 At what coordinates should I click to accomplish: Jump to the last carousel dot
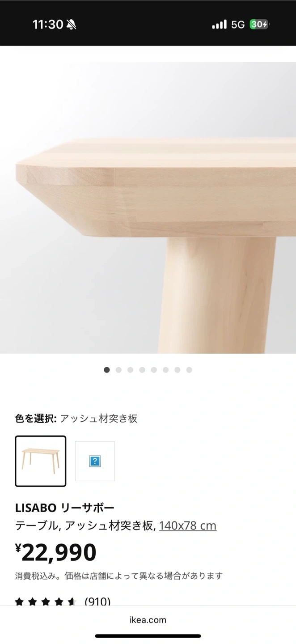189,370
